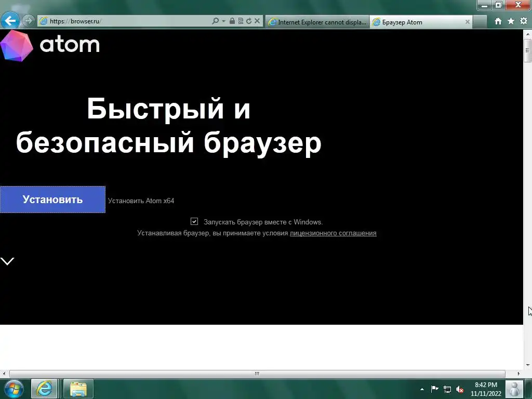Viewport: 532px width, 399px height.
Task: Stop loading with the X icon
Action: 257,21
